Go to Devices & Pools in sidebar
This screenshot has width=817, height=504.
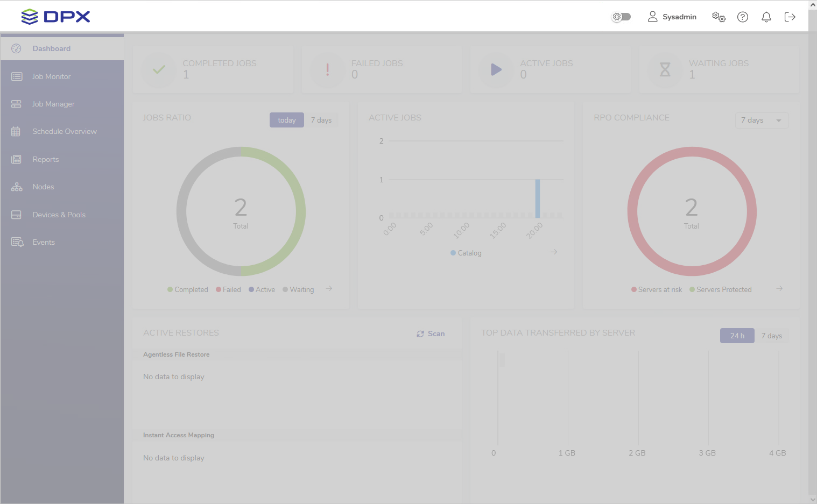[x=59, y=215]
